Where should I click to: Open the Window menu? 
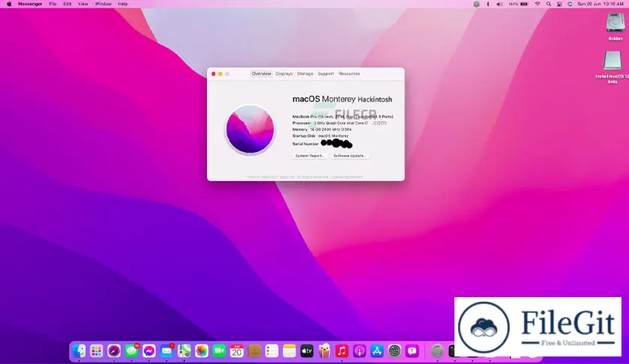[103, 4]
